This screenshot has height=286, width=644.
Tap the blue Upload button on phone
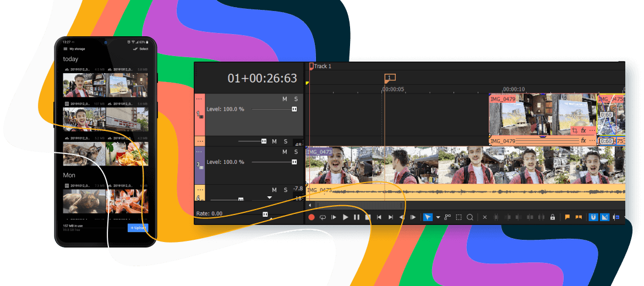(x=138, y=228)
